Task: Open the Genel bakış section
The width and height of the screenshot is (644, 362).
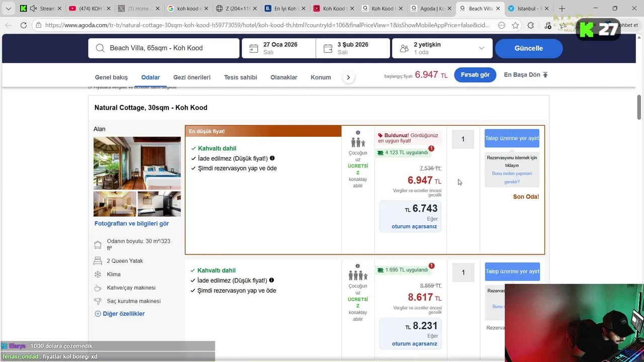Action: click(111, 77)
